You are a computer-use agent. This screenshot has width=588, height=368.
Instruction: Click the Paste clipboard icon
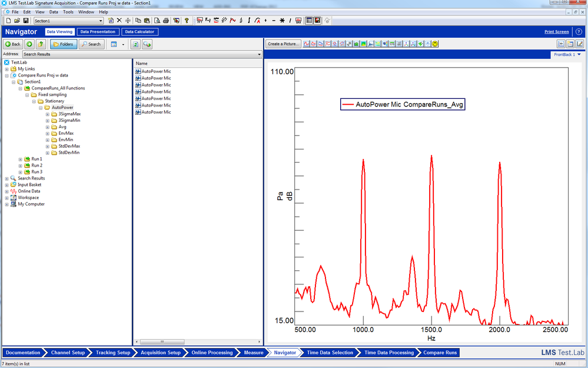point(147,21)
